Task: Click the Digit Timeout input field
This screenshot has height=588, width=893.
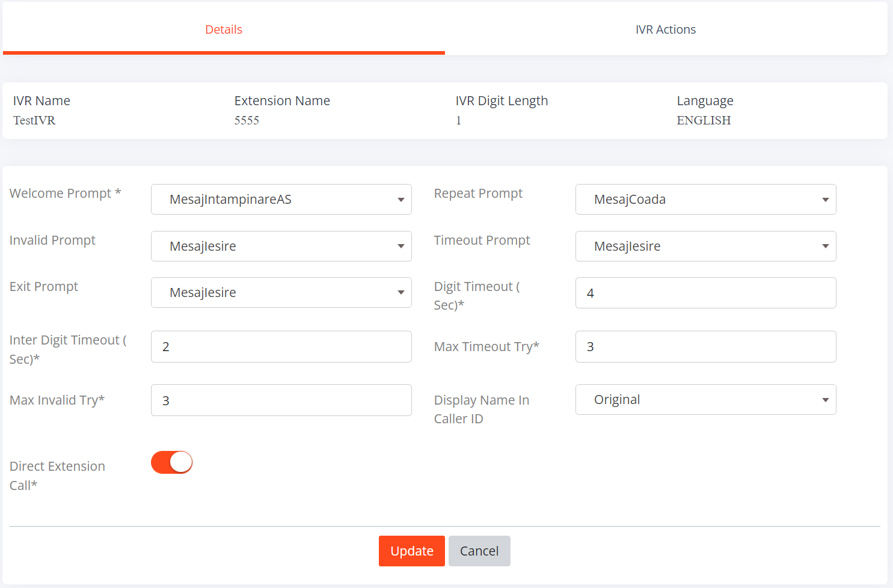Action: 706,293
